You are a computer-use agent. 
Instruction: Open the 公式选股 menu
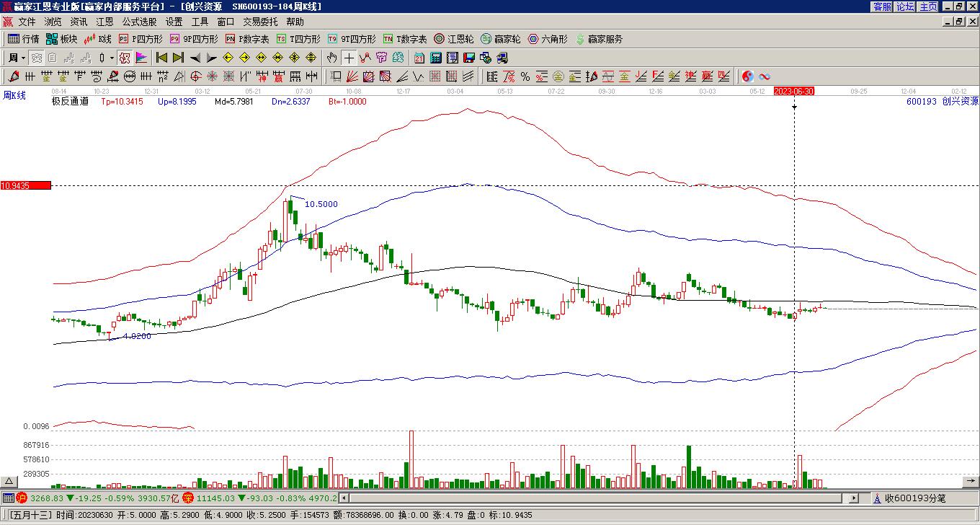(139, 22)
